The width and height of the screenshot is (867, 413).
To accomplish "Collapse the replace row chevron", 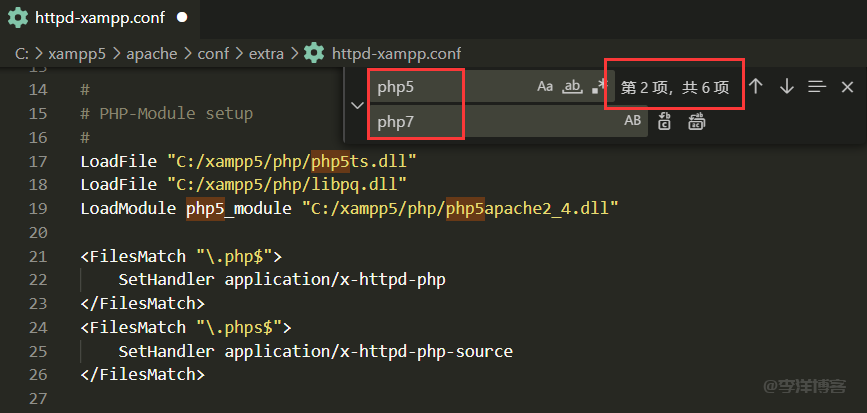I will pyautogui.click(x=357, y=104).
